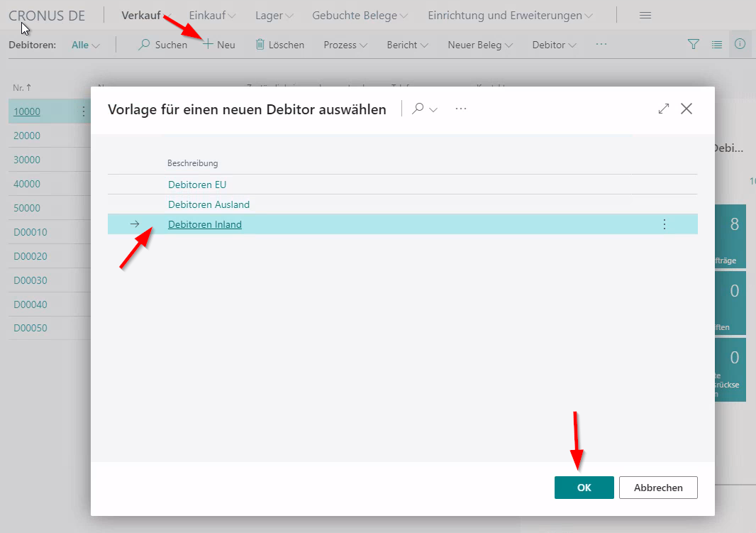Toggle the filter pane funnel icon

pyautogui.click(x=694, y=45)
